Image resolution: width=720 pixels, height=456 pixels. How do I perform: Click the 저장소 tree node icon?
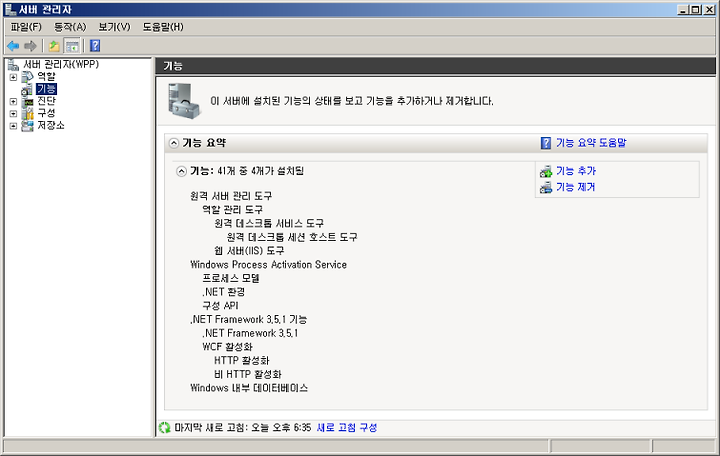click(x=28, y=126)
